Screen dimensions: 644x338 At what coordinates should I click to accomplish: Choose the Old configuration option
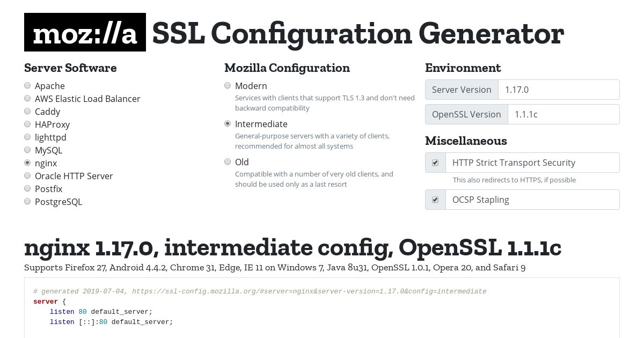pos(228,161)
